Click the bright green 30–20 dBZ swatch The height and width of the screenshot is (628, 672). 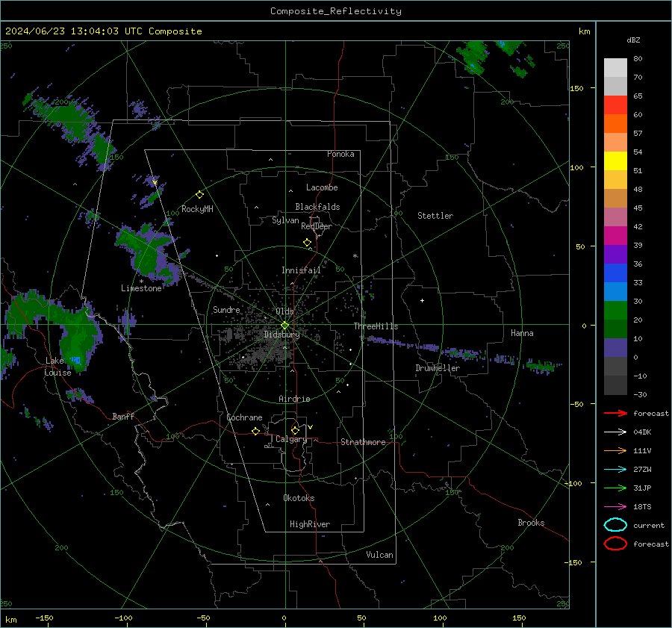click(615, 311)
